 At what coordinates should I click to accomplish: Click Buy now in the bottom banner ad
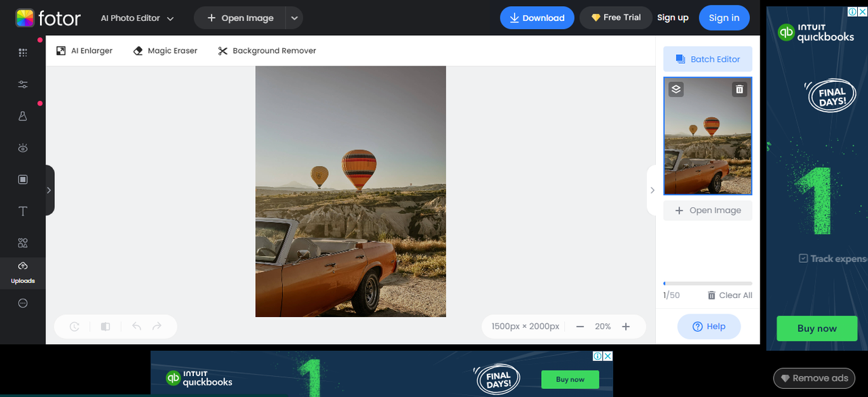click(570, 379)
